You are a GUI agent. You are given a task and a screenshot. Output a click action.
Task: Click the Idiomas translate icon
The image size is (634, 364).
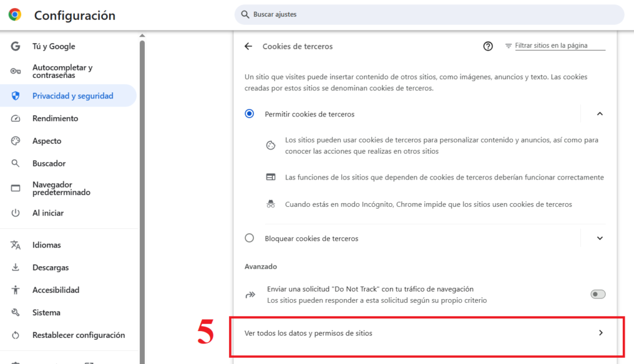click(x=15, y=245)
